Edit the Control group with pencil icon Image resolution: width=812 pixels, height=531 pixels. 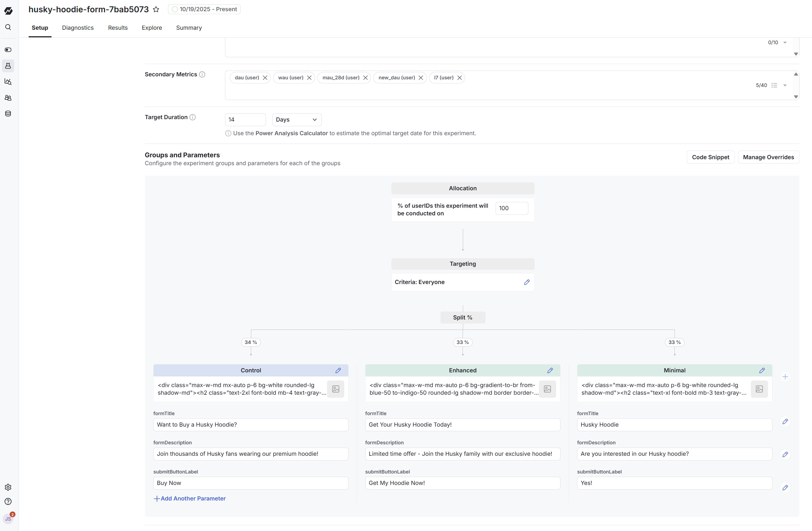pos(338,370)
